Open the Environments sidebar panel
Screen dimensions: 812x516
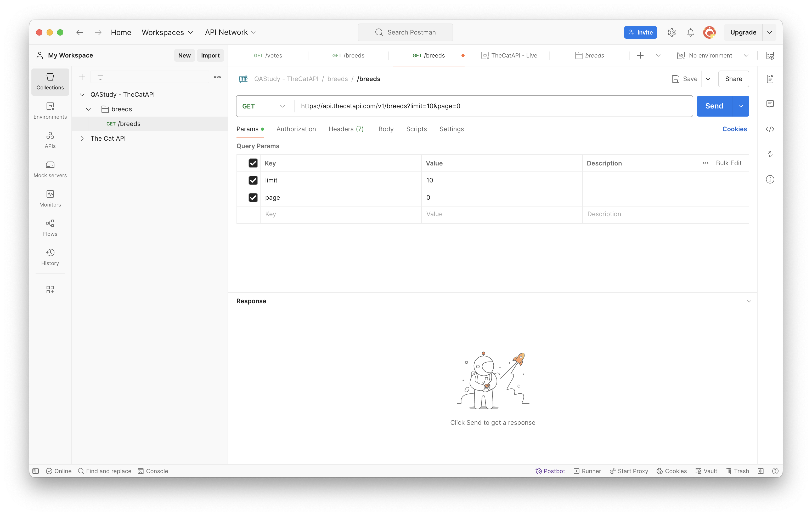[50, 111]
